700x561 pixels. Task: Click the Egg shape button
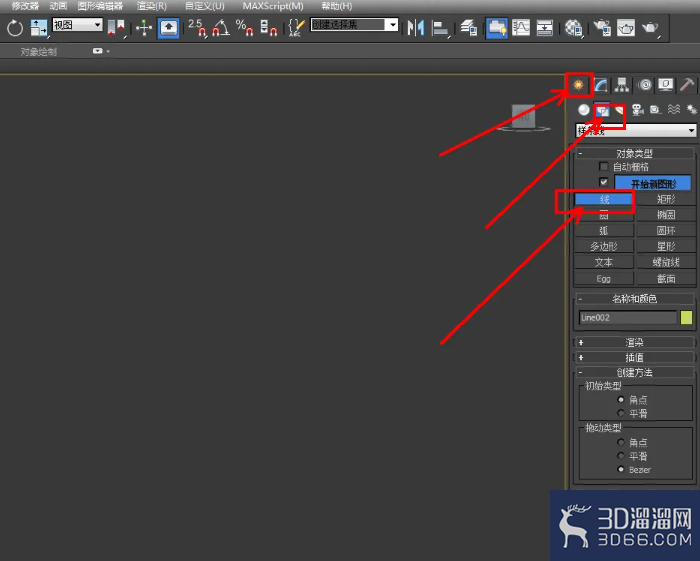(604, 278)
